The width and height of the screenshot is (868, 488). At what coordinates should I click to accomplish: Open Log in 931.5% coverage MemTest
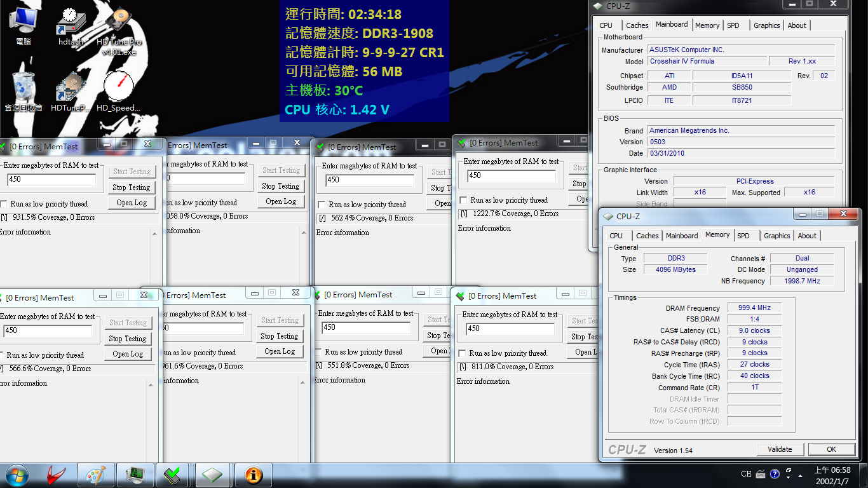(x=132, y=203)
